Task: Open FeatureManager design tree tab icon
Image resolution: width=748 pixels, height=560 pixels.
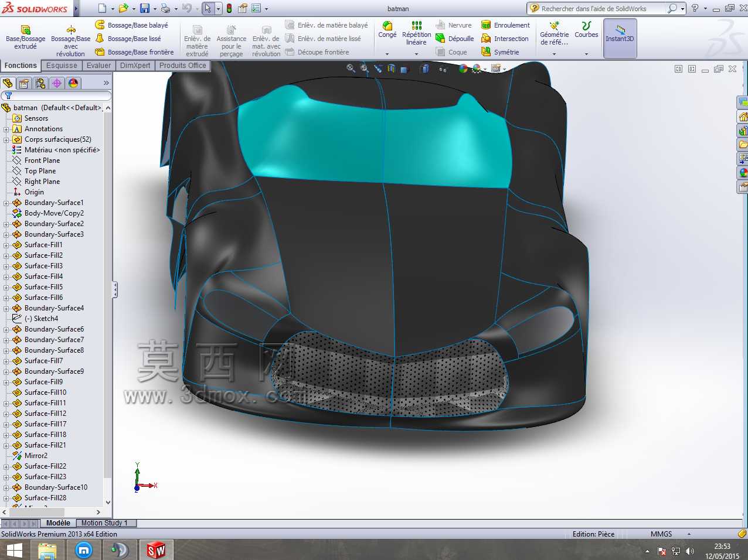Action: pyautogui.click(x=8, y=83)
